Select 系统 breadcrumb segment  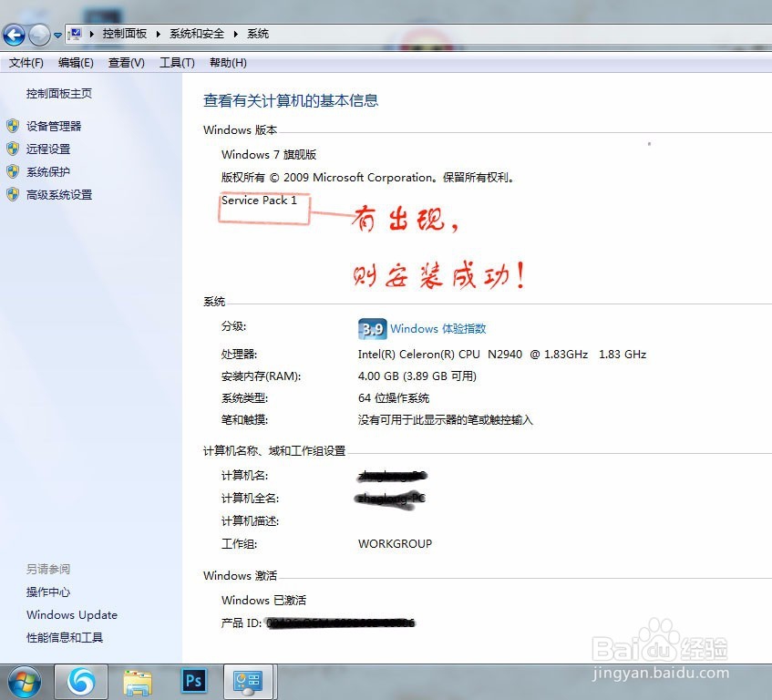click(x=258, y=34)
